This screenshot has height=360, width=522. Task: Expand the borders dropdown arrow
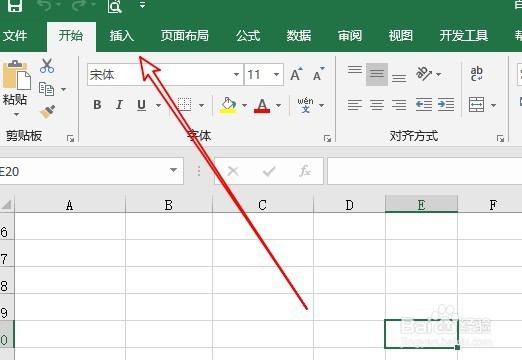201,105
